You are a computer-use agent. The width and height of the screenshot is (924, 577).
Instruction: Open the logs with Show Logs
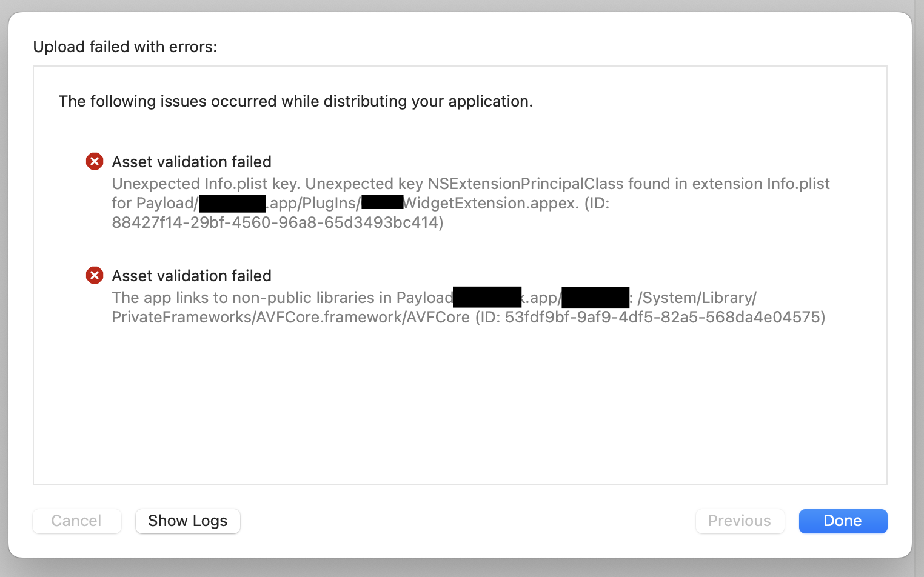click(188, 521)
